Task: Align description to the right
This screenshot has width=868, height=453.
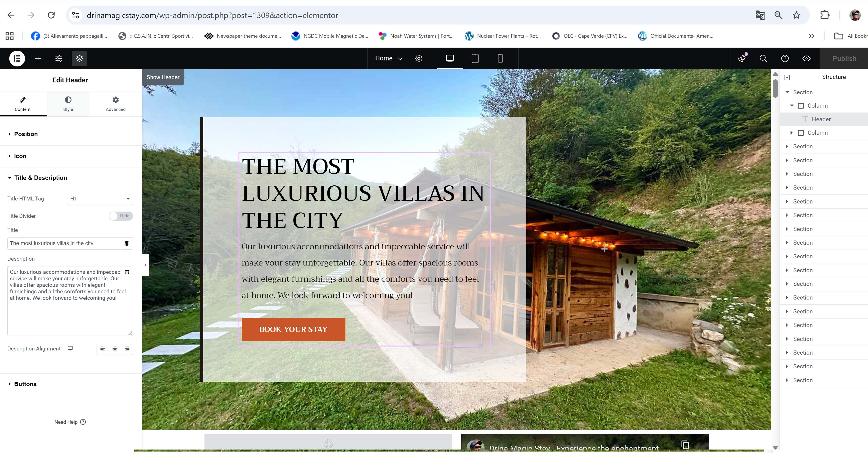Action: [127, 349]
